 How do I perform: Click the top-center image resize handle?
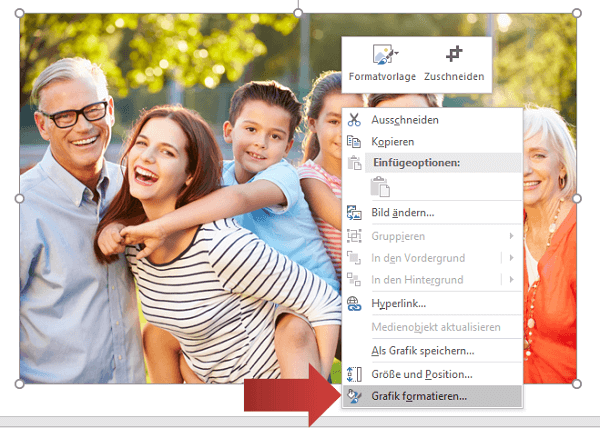click(x=298, y=13)
